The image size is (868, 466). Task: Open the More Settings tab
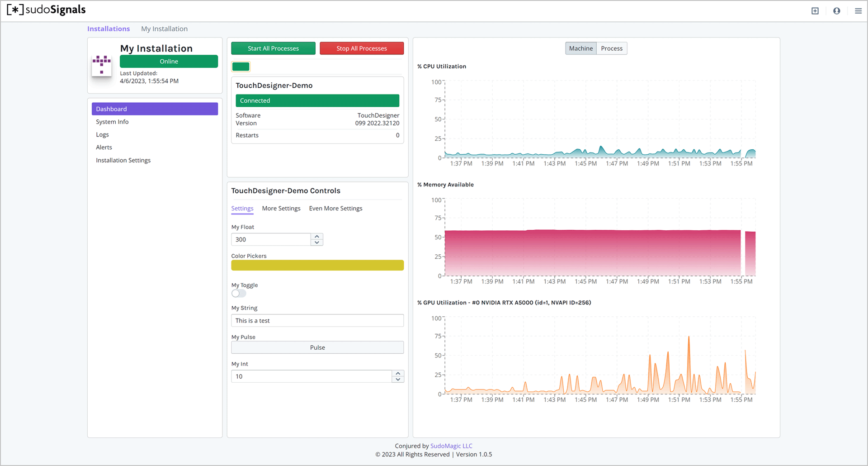click(x=281, y=209)
